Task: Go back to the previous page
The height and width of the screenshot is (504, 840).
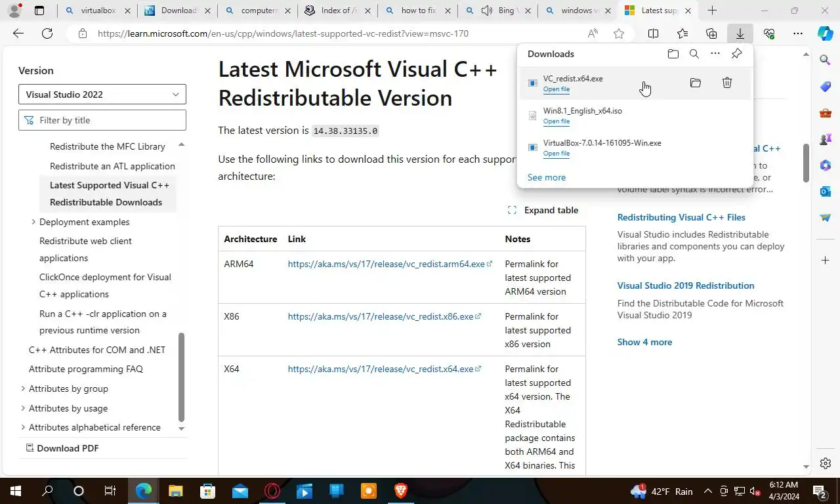Action: pos(18,33)
